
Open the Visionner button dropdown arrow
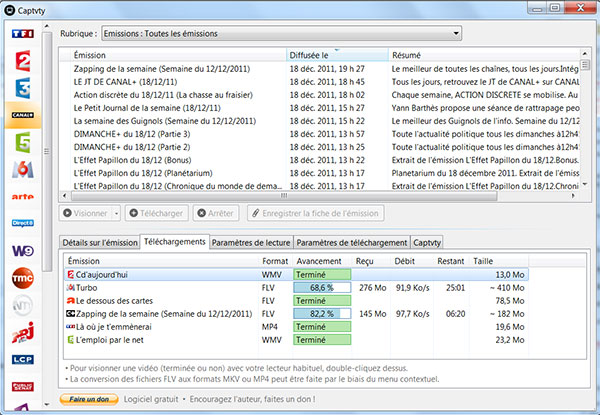116,213
